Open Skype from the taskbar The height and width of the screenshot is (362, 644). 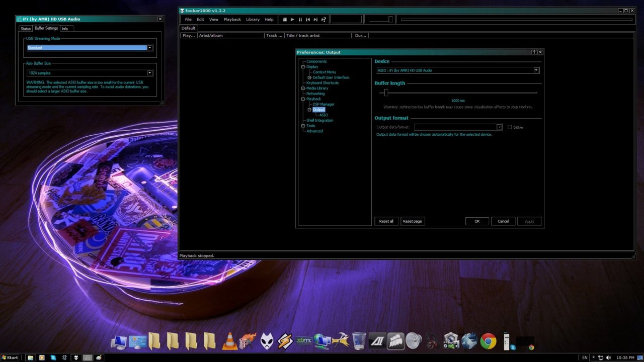pyautogui.click(x=53, y=357)
